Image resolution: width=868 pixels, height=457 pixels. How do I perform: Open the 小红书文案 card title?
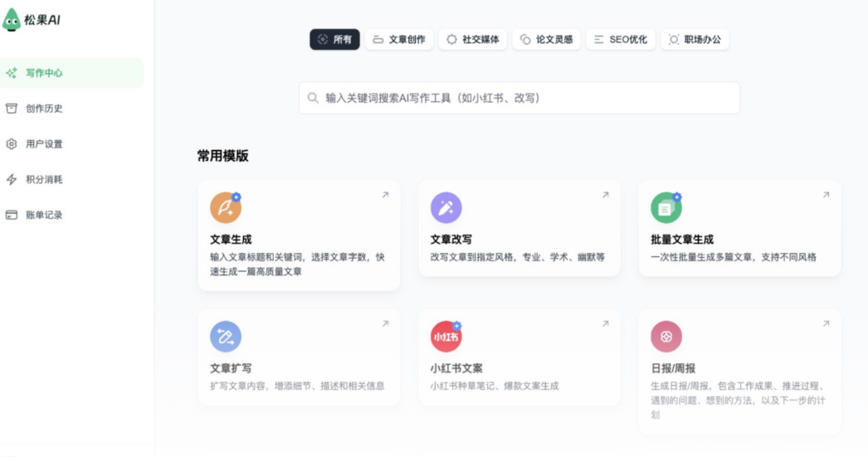[x=456, y=368]
